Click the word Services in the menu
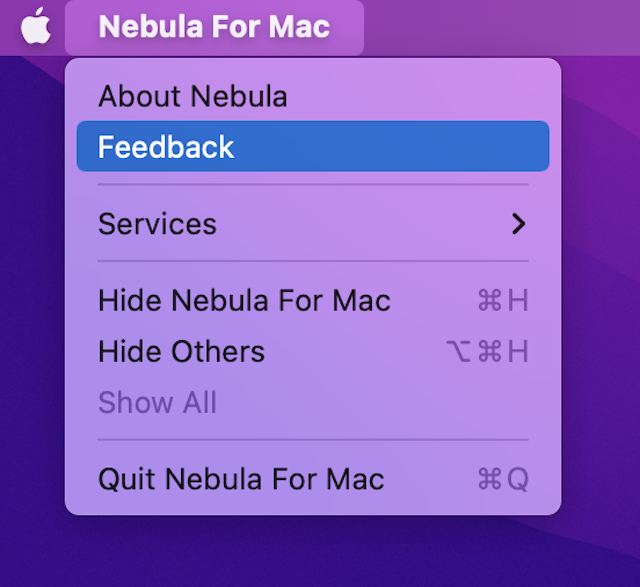The width and height of the screenshot is (640, 587). point(157,224)
